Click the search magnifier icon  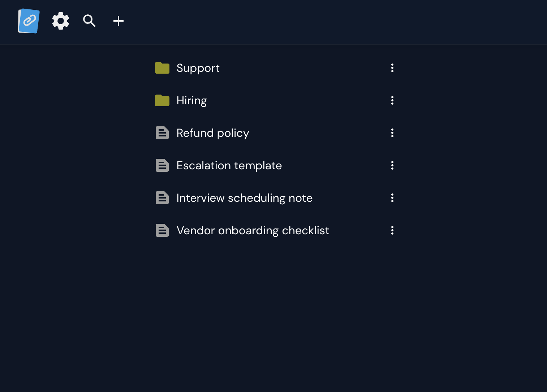89,21
